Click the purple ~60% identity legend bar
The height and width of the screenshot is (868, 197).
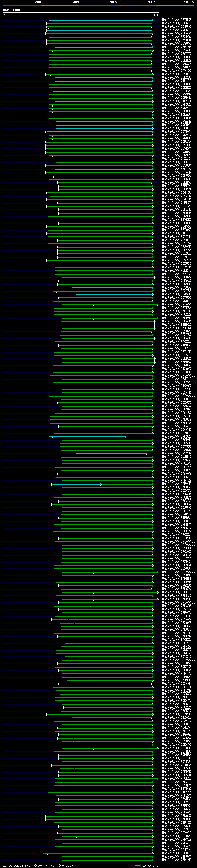(x=99, y=6)
